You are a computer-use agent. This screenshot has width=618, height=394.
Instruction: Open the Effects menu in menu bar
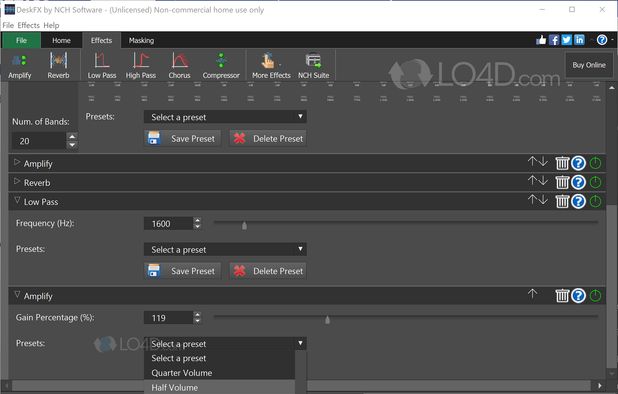28,25
